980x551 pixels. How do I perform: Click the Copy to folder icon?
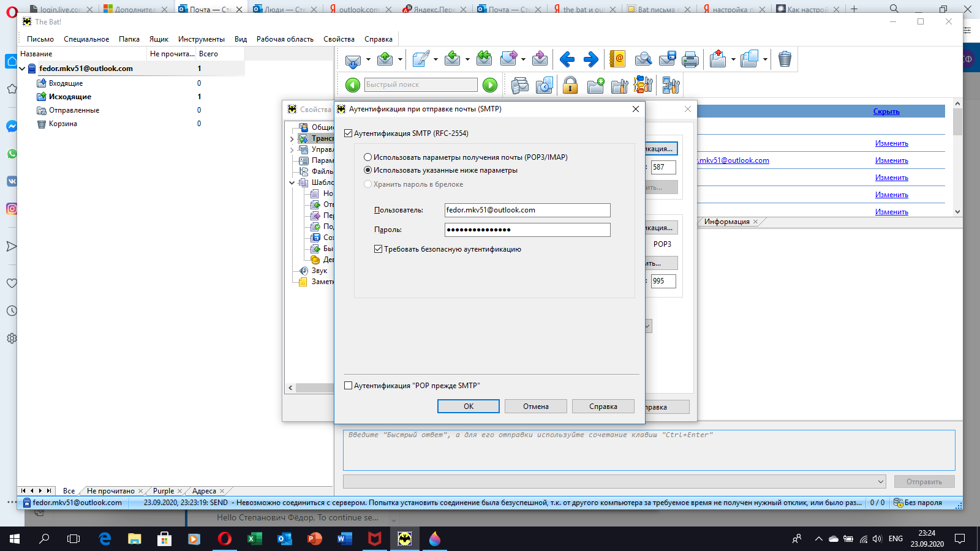tap(749, 59)
